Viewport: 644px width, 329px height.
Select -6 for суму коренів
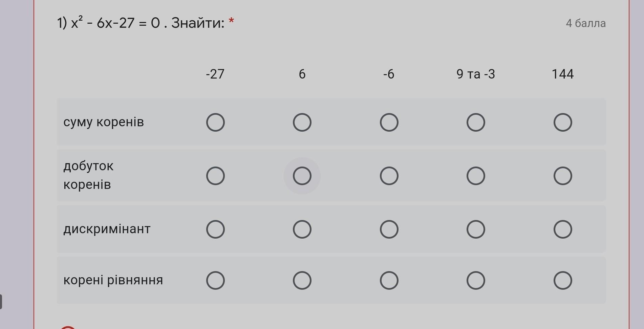[x=389, y=122]
